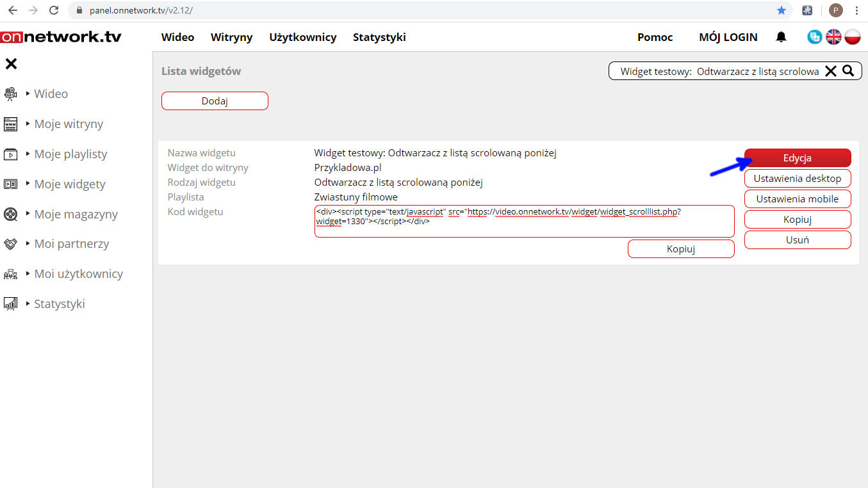Click the Moje magazyny reel icon
This screenshot has height=488, width=868.
(x=10, y=214)
